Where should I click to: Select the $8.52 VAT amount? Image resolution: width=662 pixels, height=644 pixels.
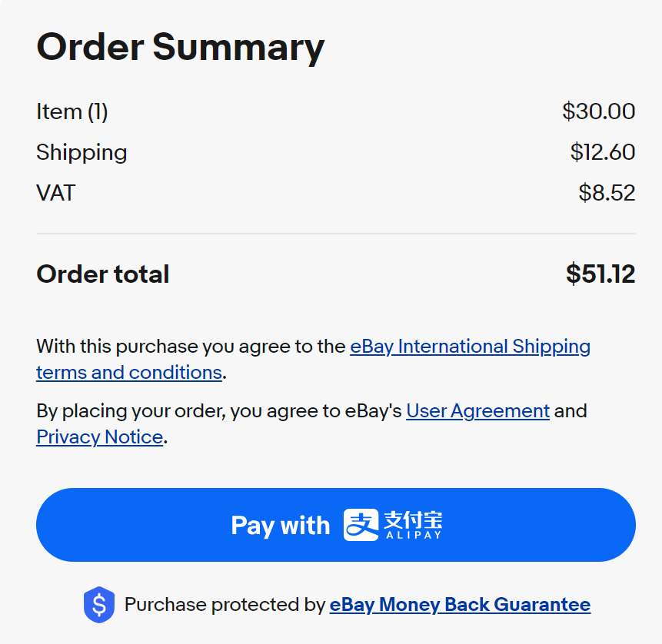click(x=607, y=192)
